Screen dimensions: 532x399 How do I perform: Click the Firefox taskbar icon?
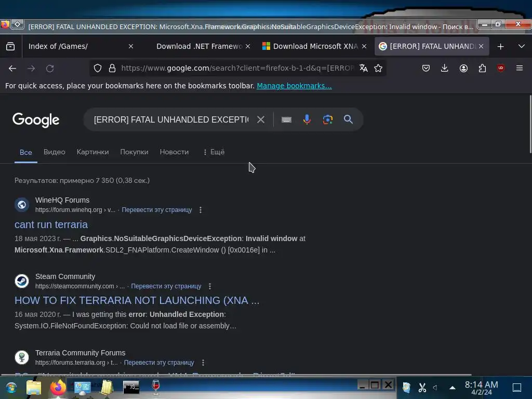(x=58, y=388)
